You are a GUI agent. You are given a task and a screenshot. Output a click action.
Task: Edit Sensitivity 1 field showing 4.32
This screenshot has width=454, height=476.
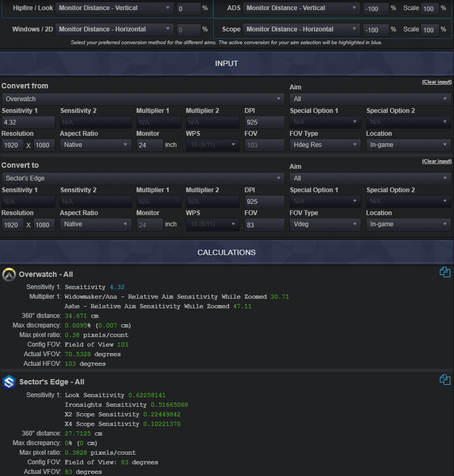pos(28,122)
